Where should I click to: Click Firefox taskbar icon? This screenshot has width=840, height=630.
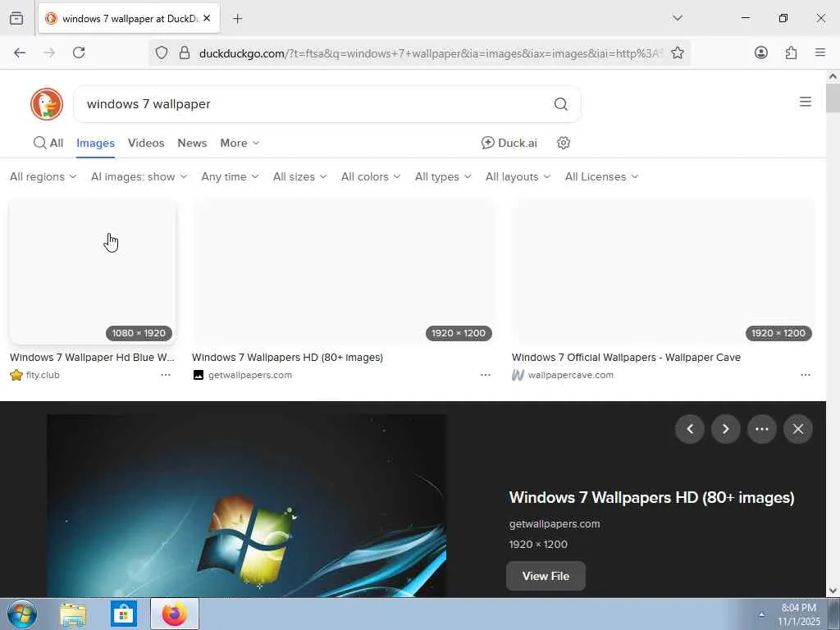pyautogui.click(x=175, y=614)
